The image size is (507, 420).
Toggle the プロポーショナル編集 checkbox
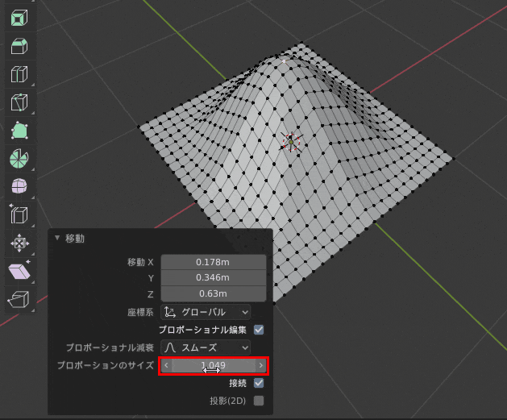pyautogui.click(x=259, y=330)
